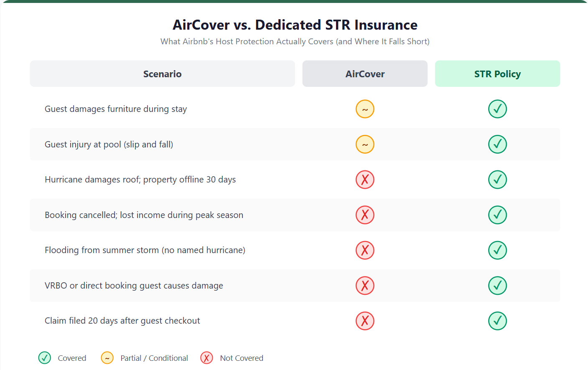588x370 pixels.
Task: Click AirCover X icon for booking cancelled row
Action: [x=365, y=215]
